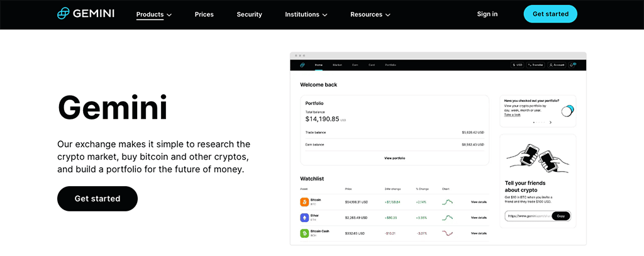Viewport: 644px width, 256px height.
Task: Click the Ether price $2,263.49 USD
Action: click(x=357, y=218)
